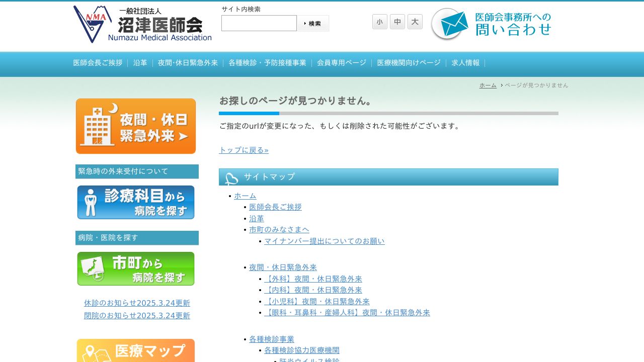
Task: Select 大 to set large text size
Action: coord(415,22)
